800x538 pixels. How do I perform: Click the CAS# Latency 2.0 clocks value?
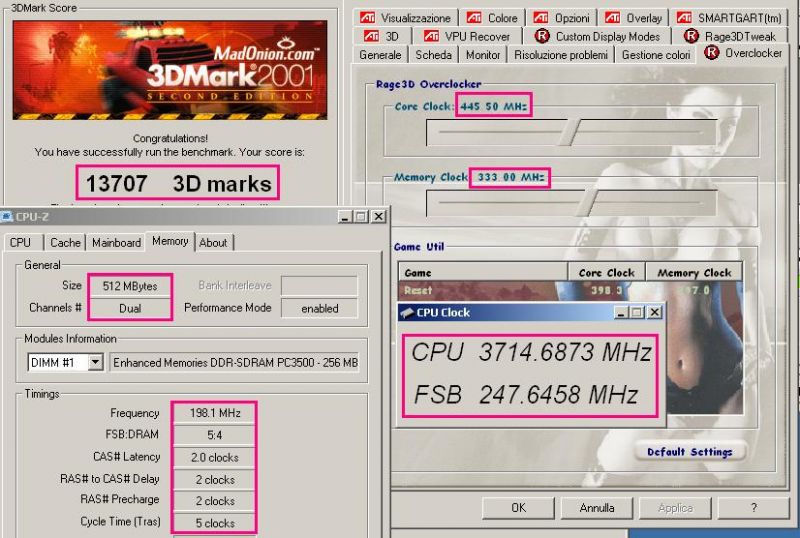click(x=215, y=457)
